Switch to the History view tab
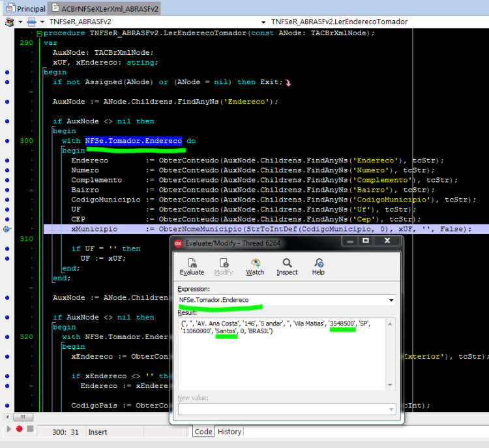The width and height of the screenshot is (489, 448). coord(230,432)
